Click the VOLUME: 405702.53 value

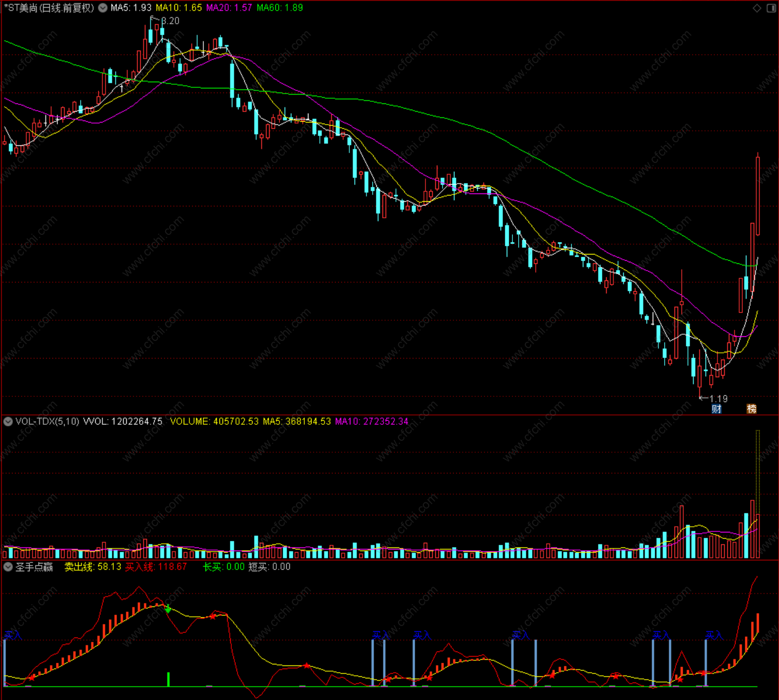(x=214, y=422)
